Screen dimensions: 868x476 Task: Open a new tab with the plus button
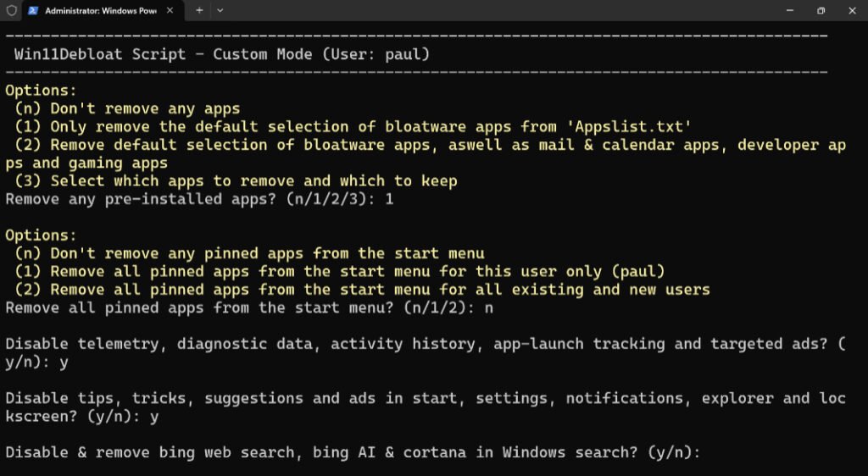[x=199, y=10]
